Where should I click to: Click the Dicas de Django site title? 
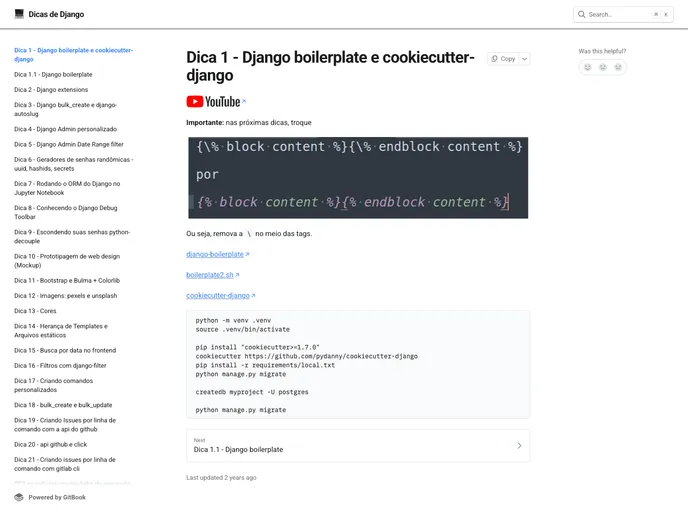pos(56,14)
